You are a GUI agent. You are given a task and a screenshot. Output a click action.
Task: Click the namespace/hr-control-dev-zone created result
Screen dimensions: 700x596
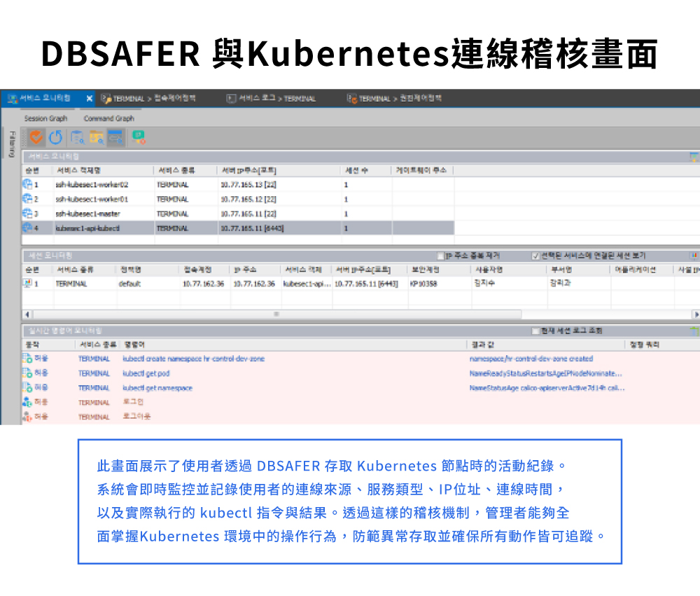click(x=531, y=359)
